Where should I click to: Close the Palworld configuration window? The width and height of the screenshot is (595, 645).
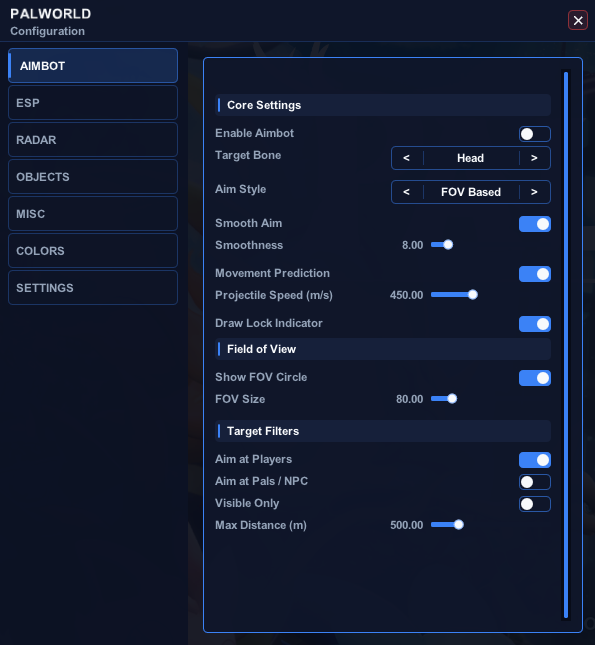(x=578, y=20)
